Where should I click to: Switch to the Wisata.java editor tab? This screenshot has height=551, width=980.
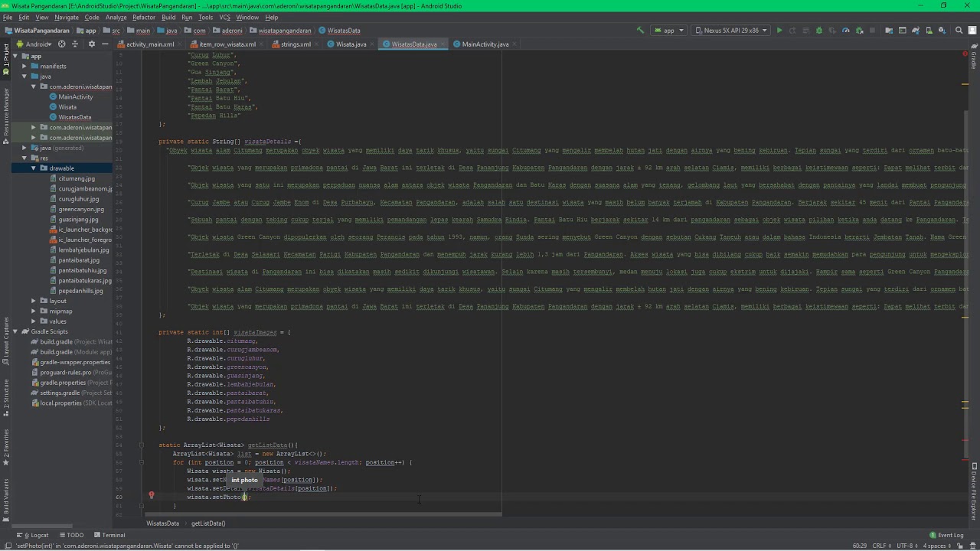click(x=351, y=44)
